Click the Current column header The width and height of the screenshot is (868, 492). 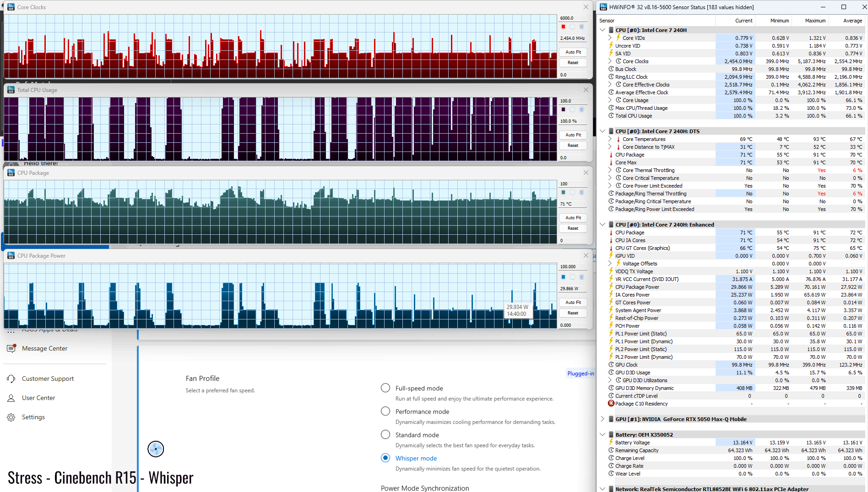tap(735, 21)
